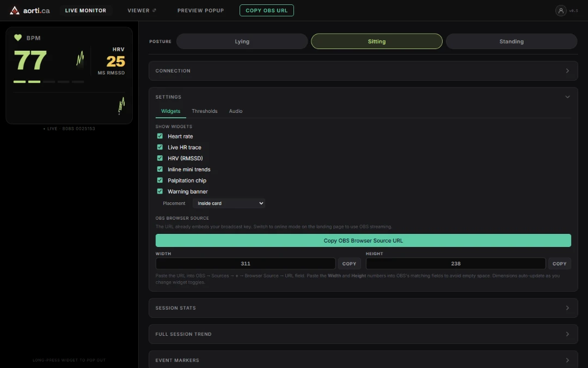The height and width of the screenshot is (368, 588).
Task: Expand the Event Markers section
Action: (363, 360)
